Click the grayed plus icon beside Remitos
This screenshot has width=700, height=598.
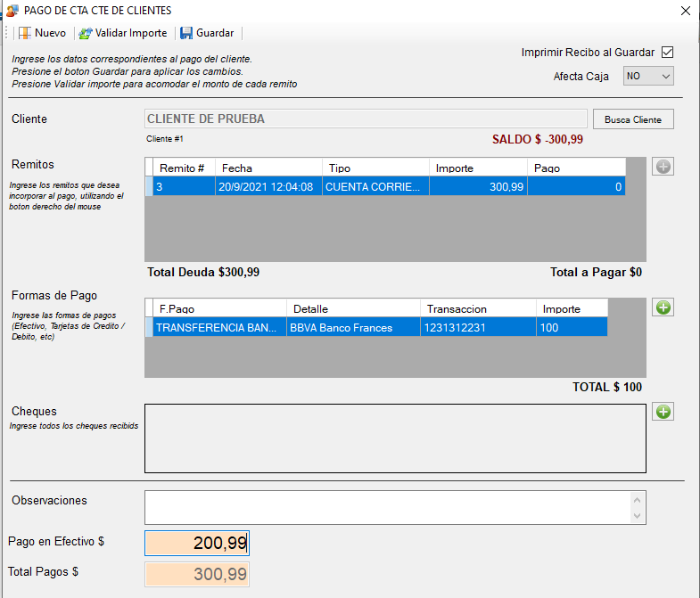click(663, 167)
